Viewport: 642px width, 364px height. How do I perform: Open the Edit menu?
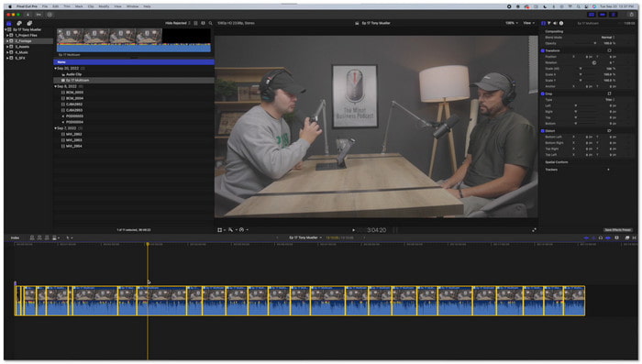[x=56, y=6]
